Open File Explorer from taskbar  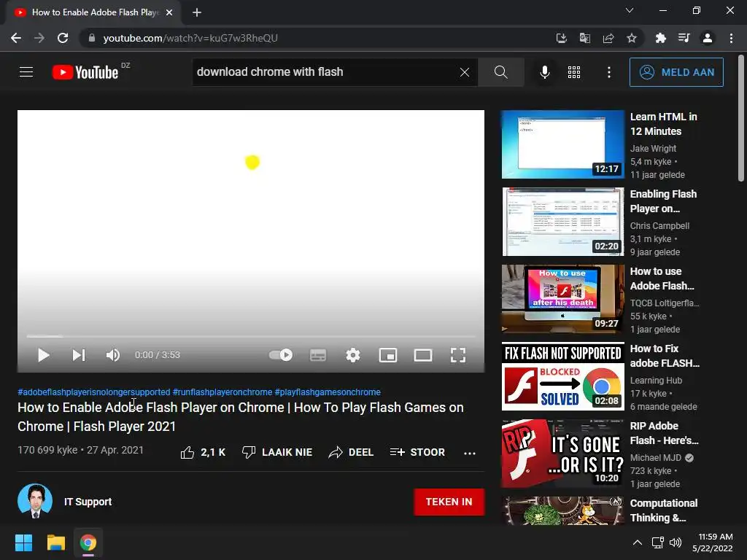click(x=55, y=542)
